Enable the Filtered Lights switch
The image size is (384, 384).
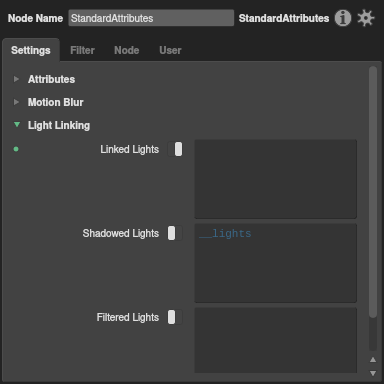(x=175, y=317)
